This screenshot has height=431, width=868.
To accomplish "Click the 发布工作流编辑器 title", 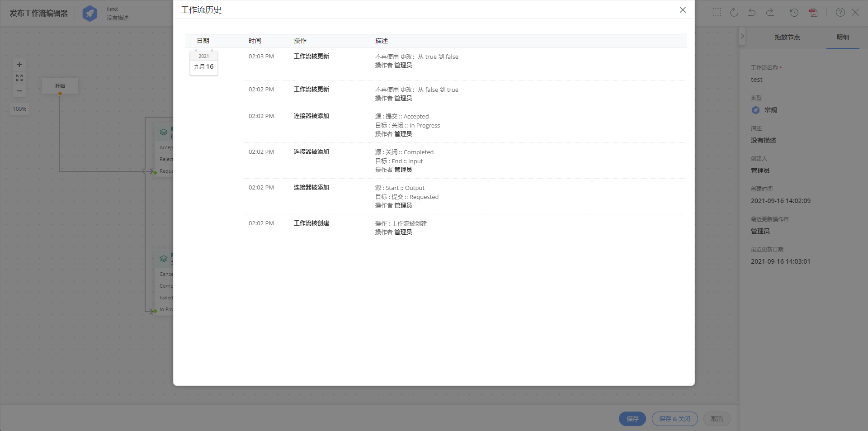I will (39, 13).
